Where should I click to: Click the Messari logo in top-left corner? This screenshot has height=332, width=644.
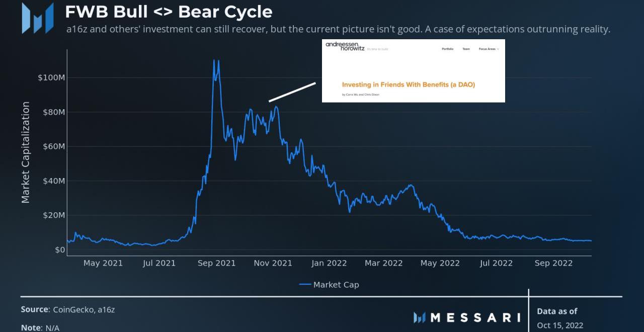37,18
